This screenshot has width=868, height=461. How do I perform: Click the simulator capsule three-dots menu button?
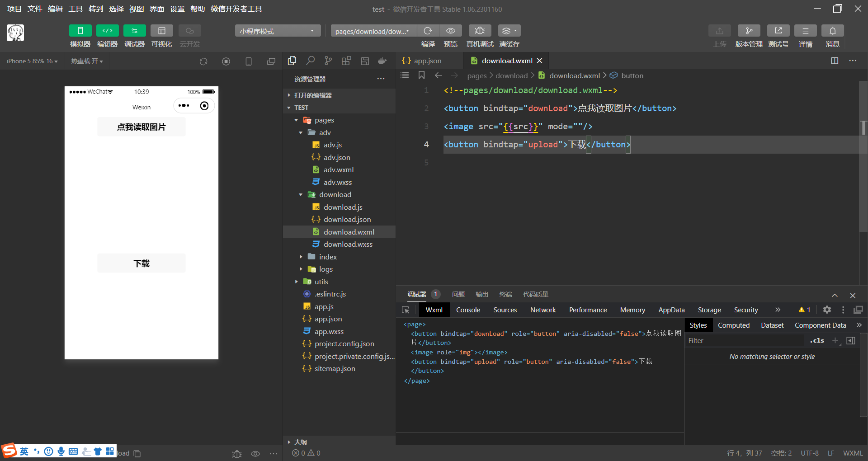click(184, 106)
